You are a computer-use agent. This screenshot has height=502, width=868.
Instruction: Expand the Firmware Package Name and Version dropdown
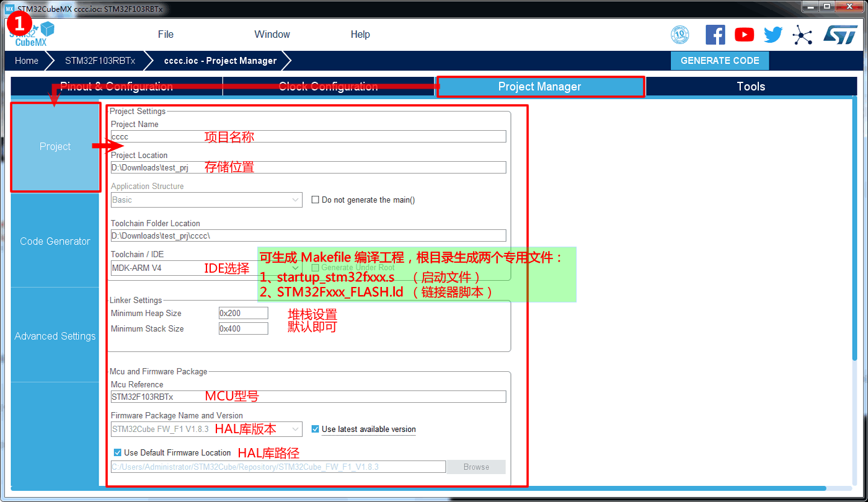click(x=296, y=429)
